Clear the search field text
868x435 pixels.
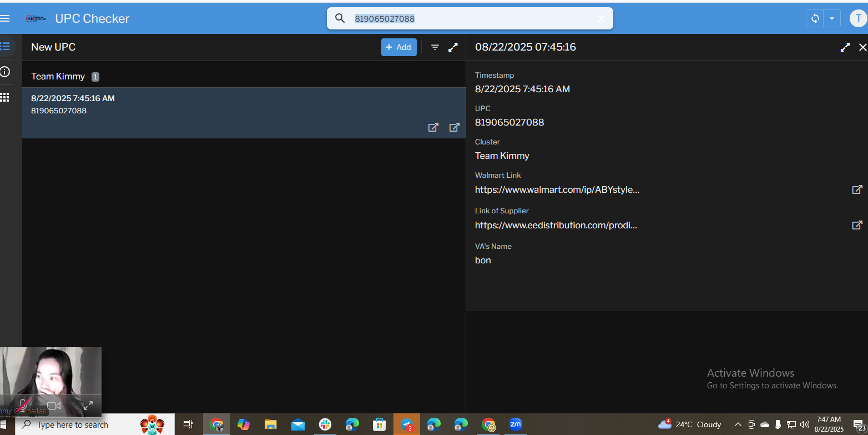coord(600,18)
